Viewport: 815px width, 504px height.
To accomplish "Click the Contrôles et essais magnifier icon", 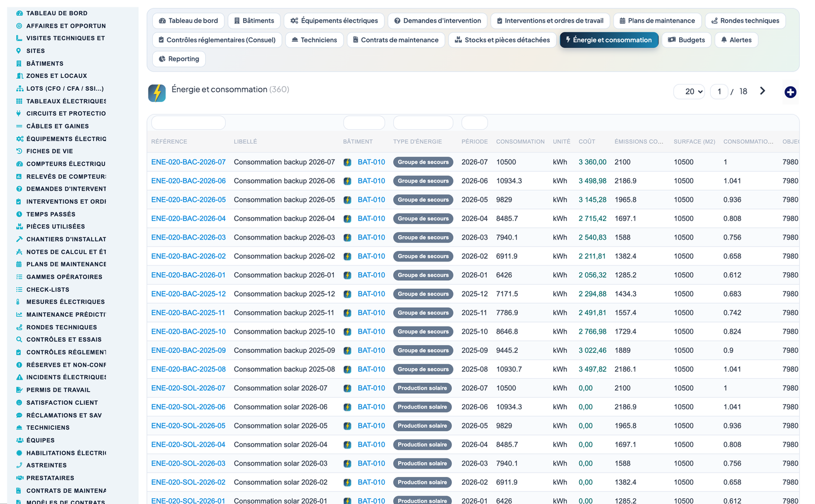I will pyautogui.click(x=19, y=339).
